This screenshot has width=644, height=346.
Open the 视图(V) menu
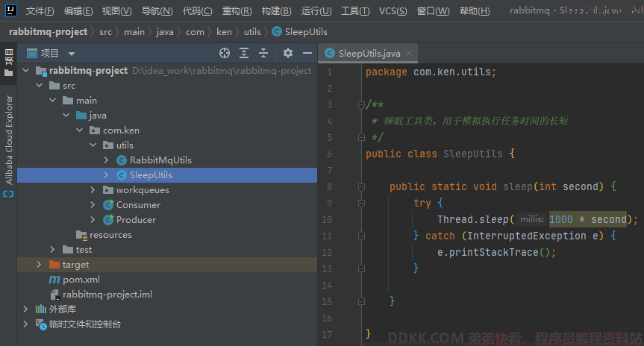point(116,11)
